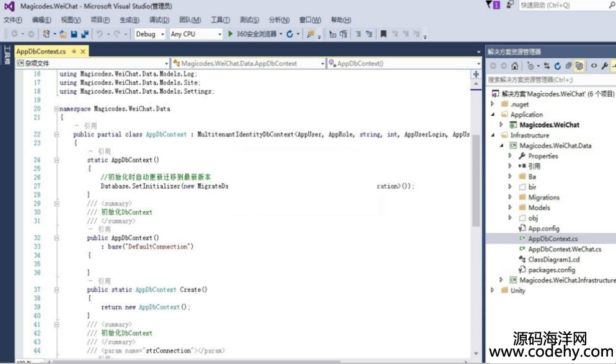Click the Find in Files toolbar icon
Image resolution: width=616 pixels, height=364 pixels.
coord(310,34)
